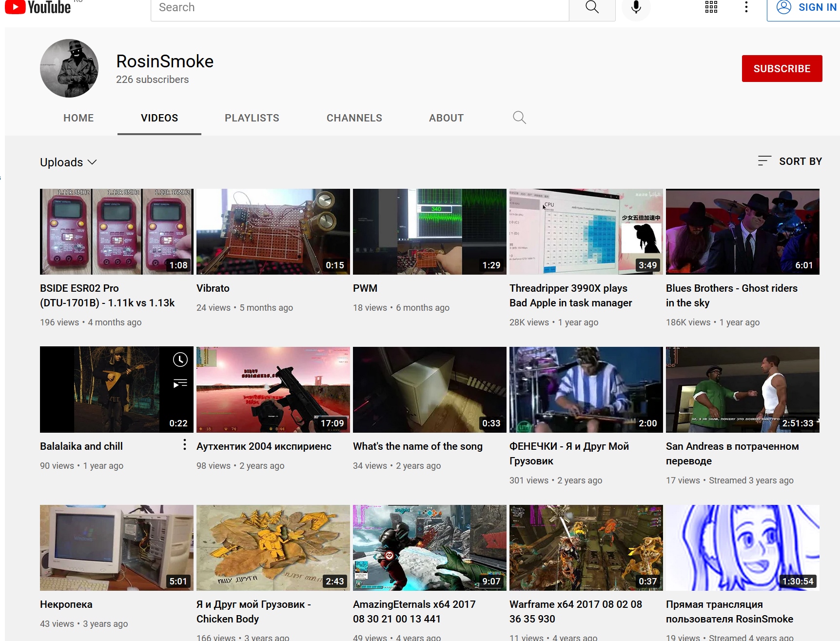Click What's the name of the song title

coord(418,446)
